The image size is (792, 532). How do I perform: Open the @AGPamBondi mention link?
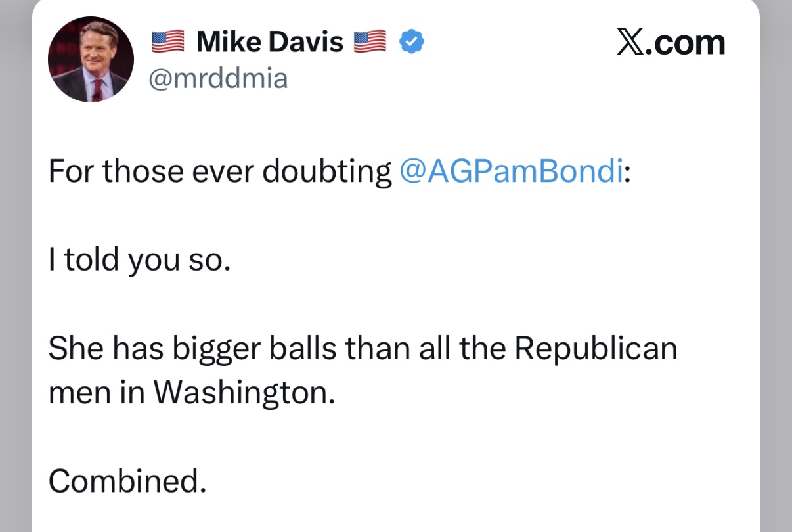[x=510, y=171]
